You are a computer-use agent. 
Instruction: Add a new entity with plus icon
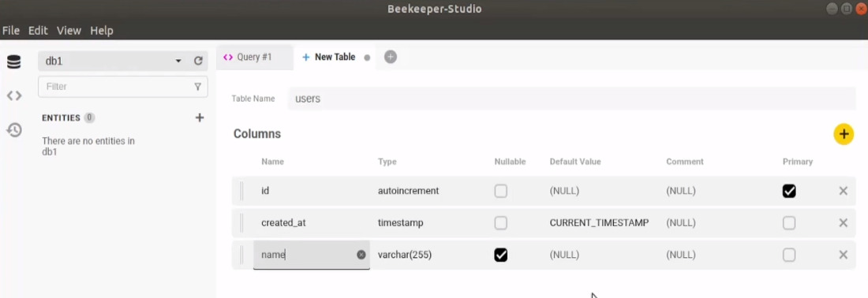coord(200,117)
